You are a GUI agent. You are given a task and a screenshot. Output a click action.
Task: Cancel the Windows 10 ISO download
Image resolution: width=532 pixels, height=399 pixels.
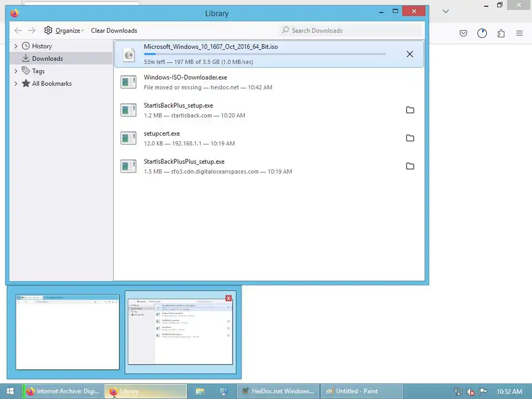[410, 54]
